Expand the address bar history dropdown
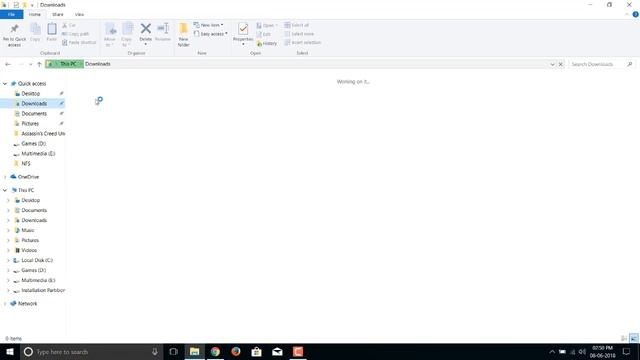 tap(552, 64)
